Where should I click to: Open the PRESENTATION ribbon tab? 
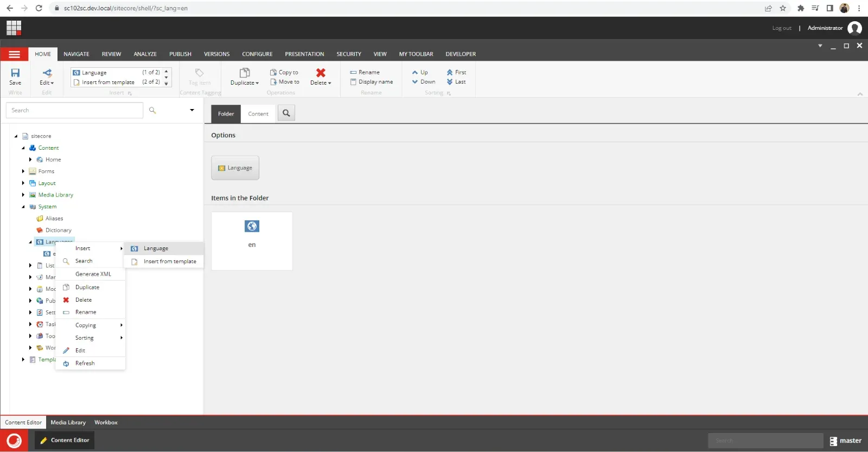click(x=304, y=54)
